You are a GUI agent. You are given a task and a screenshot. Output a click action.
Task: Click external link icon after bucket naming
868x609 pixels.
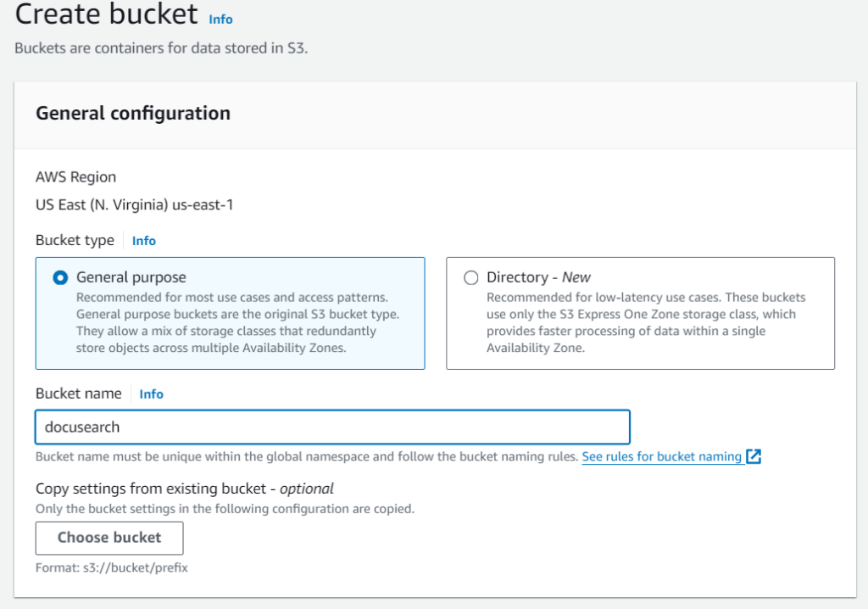tap(754, 456)
